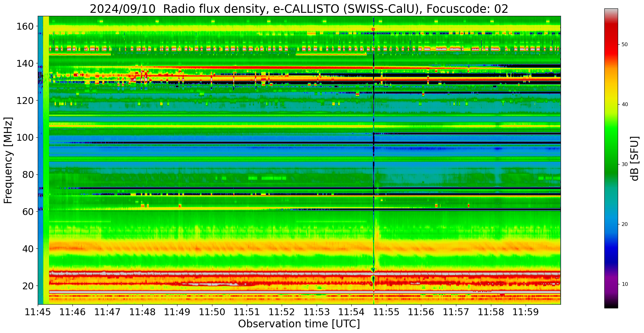Click the 160 frequency tick label
This screenshot has width=644, height=333.
[25, 27]
